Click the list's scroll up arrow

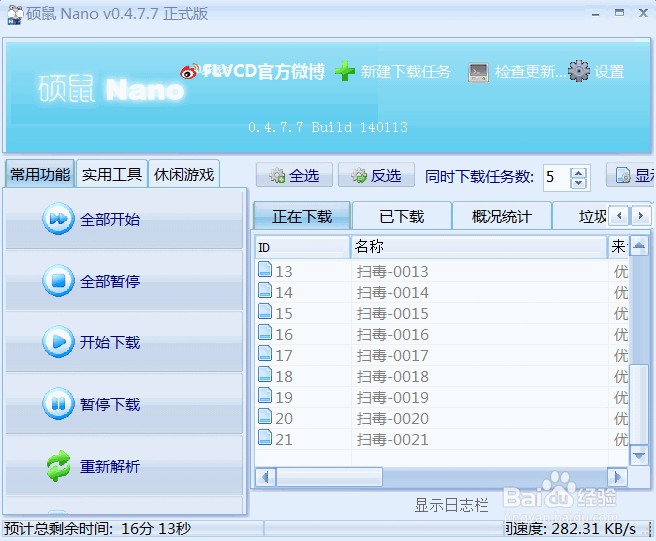[x=639, y=246]
